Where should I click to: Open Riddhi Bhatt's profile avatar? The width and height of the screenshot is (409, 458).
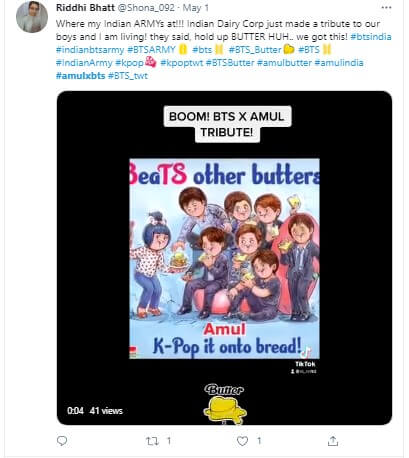tap(32, 17)
